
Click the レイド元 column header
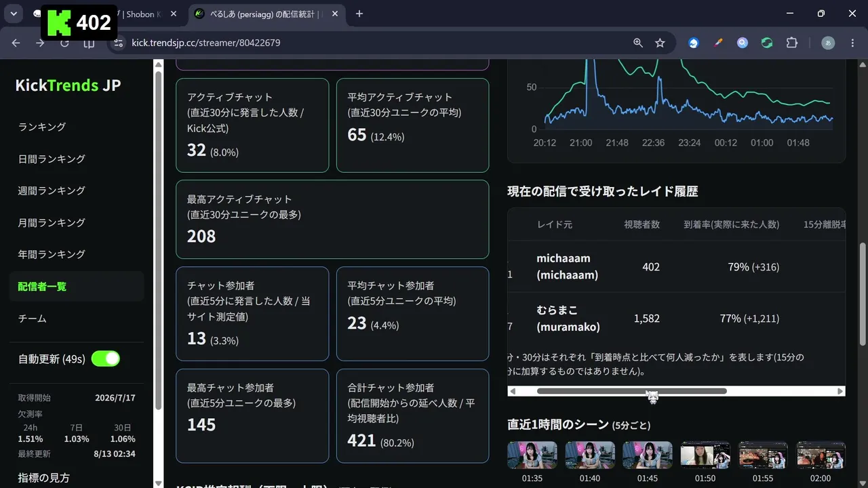tap(555, 224)
